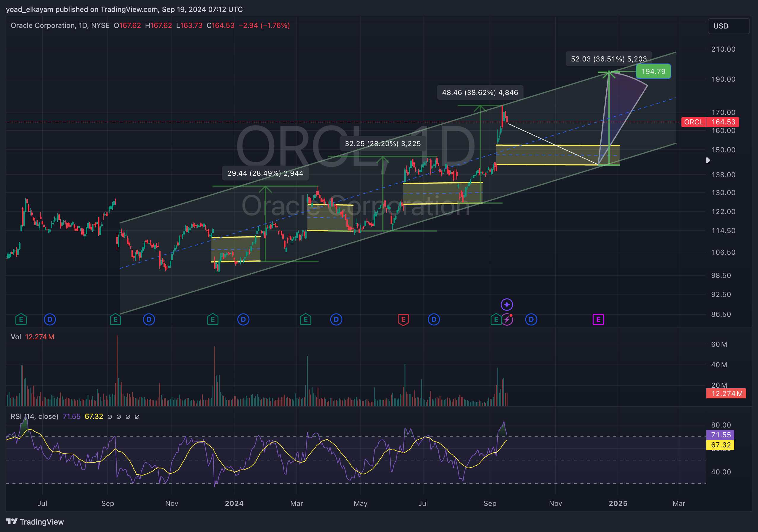Click the 60 M volume axis label
The width and height of the screenshot is (758, 532).
coord(719,344)
